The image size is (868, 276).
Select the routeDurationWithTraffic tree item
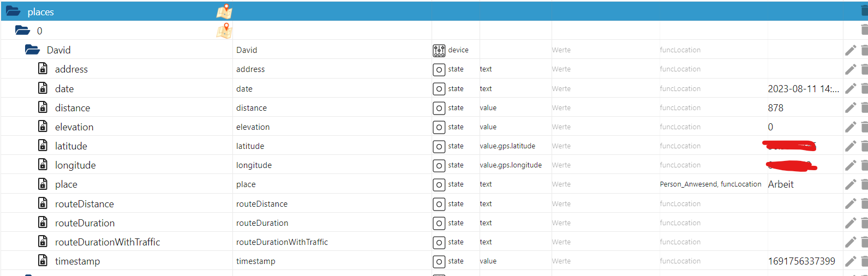coord(107,242)
